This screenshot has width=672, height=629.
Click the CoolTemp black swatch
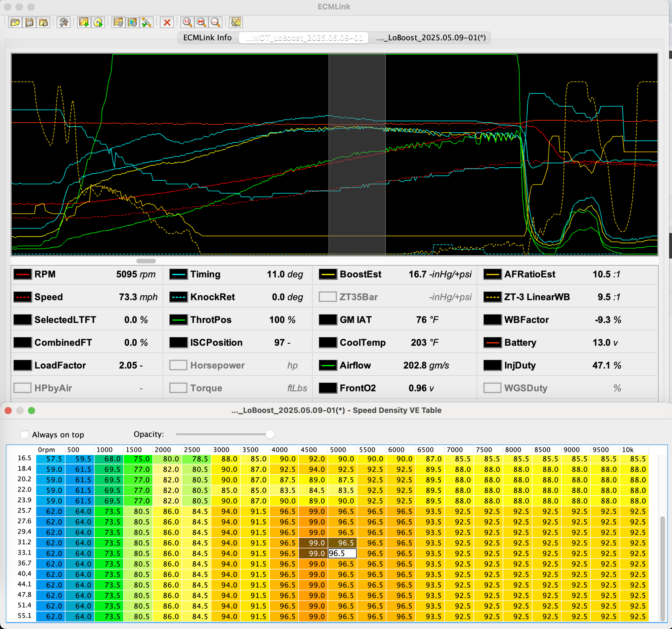[328, 342]
